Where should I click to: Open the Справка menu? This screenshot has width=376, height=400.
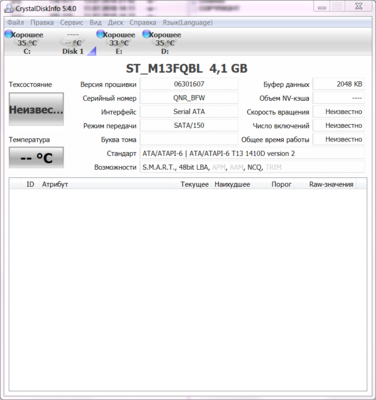pos(143,23)
